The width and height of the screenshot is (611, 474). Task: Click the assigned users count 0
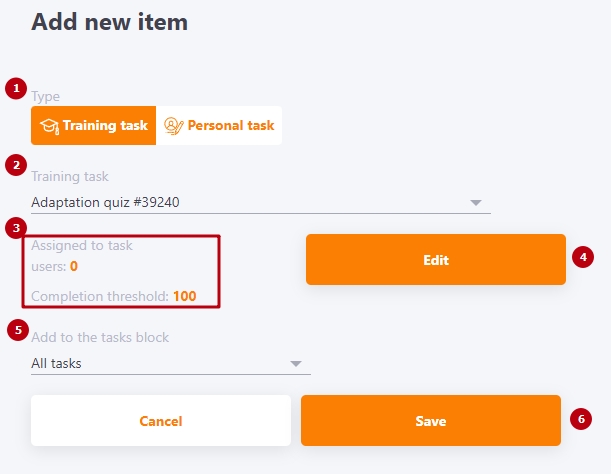click(74, 266)
